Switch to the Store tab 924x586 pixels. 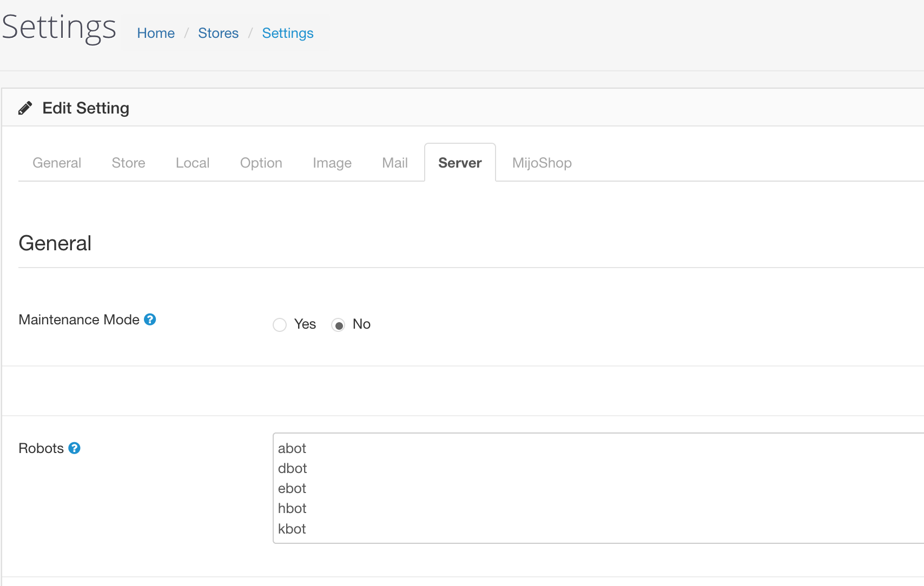(128, 163)
